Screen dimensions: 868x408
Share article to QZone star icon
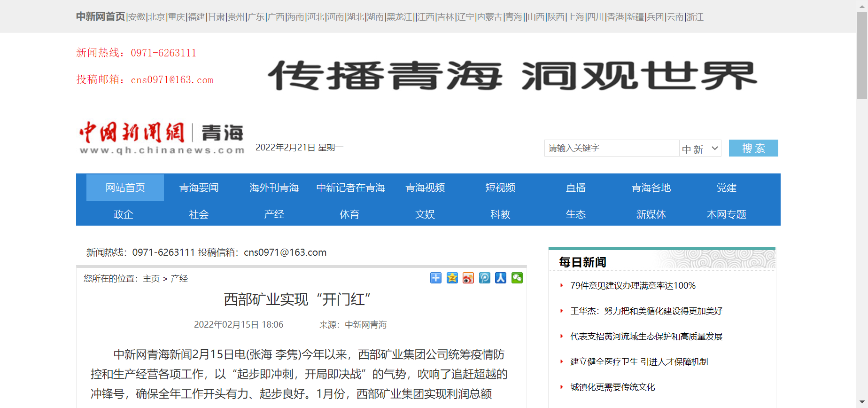[x=452, y=278]
